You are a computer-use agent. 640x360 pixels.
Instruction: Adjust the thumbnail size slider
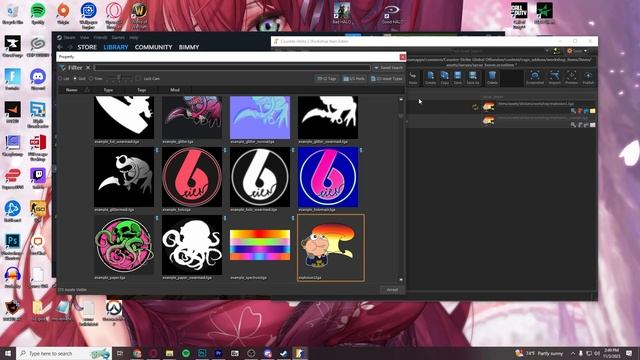pos(119,78)
